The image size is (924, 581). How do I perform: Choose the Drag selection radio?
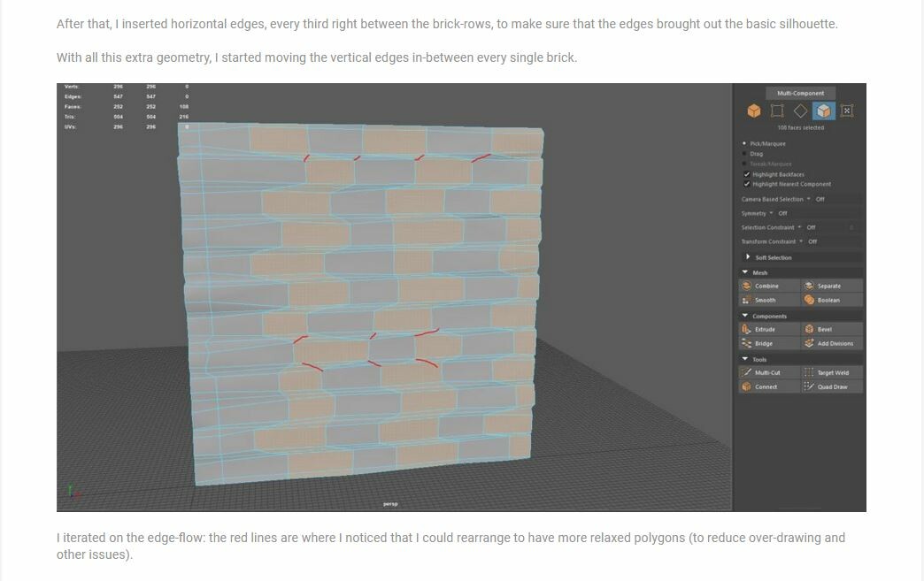pyautogui.click(x=743, y=154)
